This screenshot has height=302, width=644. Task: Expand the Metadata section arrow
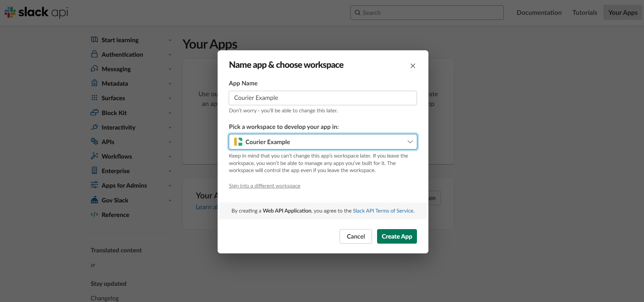pyautogui.click(x=170, y=84)
